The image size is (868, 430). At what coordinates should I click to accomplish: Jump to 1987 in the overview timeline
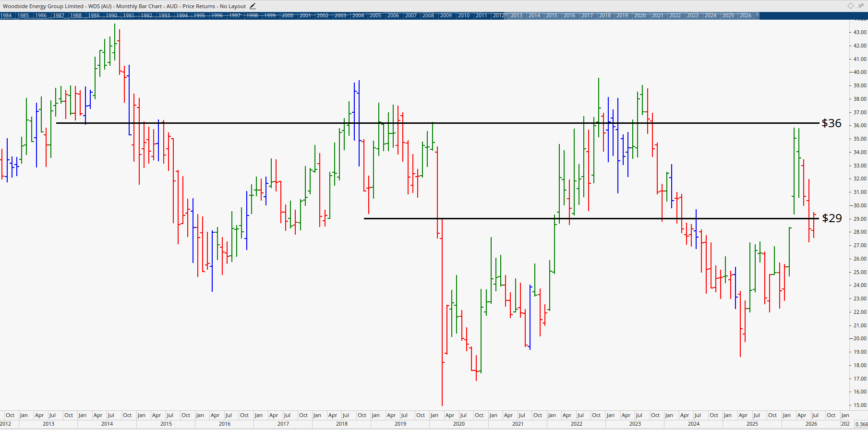59,15
